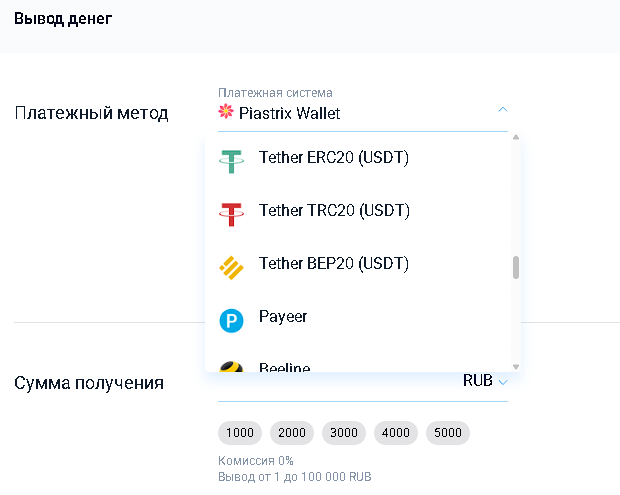Pick Tether BEP20 (USDT) payment option
Image resolution: width=620 pixels, height=495 pixels.
click(x=334, y=264)
